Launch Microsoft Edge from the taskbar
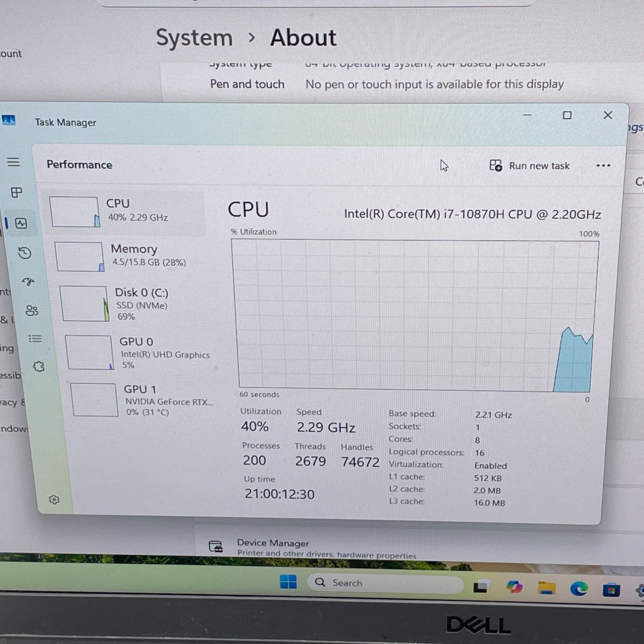 tap(579, 589)
